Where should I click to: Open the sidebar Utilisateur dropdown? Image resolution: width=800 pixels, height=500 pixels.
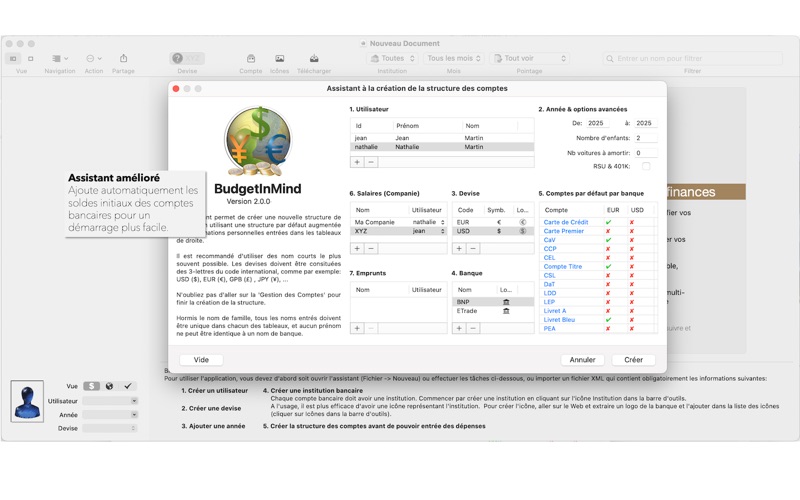pyautogui.click(x=110, y=401)
